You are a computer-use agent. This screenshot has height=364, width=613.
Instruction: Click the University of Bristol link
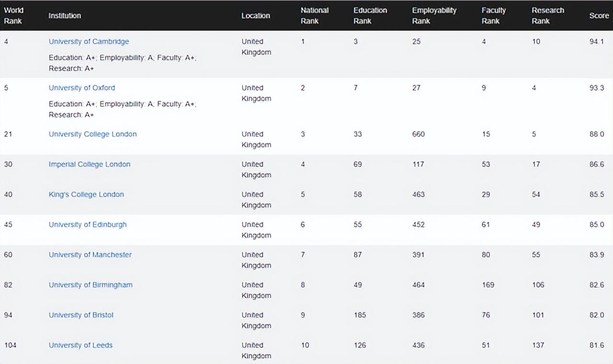click(81, 315)
